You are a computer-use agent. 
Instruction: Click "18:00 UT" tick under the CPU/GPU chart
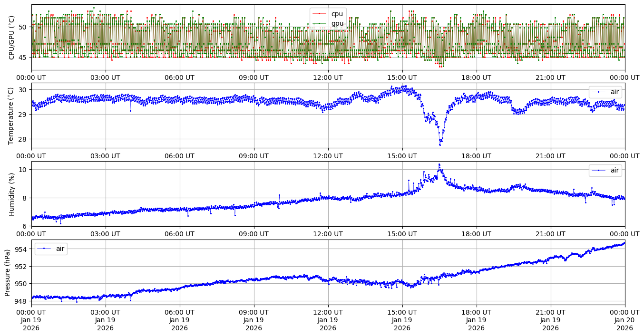[476, 77]
